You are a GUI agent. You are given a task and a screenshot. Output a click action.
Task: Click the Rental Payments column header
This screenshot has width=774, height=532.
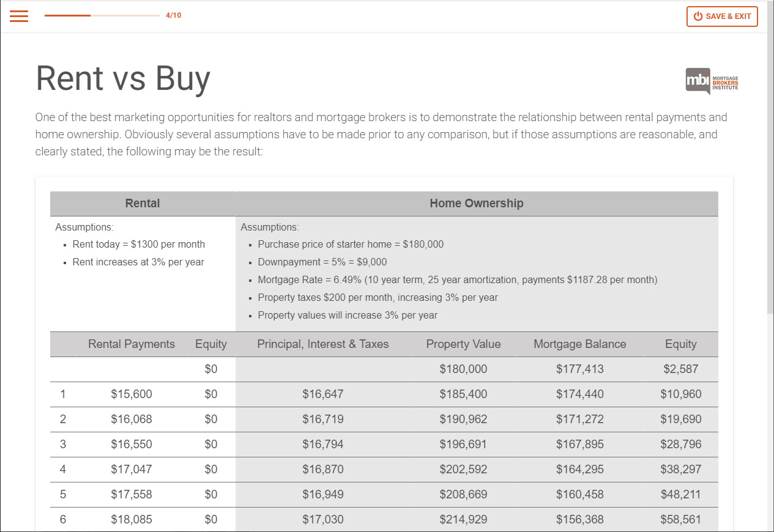point(132,344)
